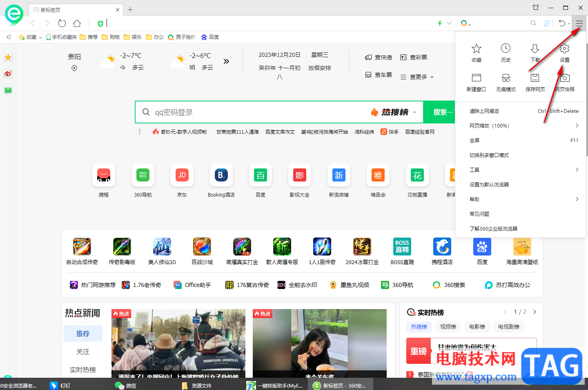Viewport: 588px width, 390px height.
Task: Open the 微信 WeChat taskbar item
Action: point(125,385)
